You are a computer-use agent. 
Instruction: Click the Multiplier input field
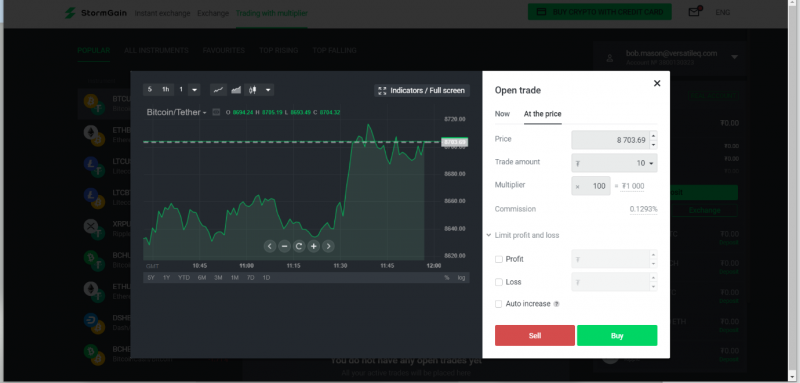(x=591, y=186)
